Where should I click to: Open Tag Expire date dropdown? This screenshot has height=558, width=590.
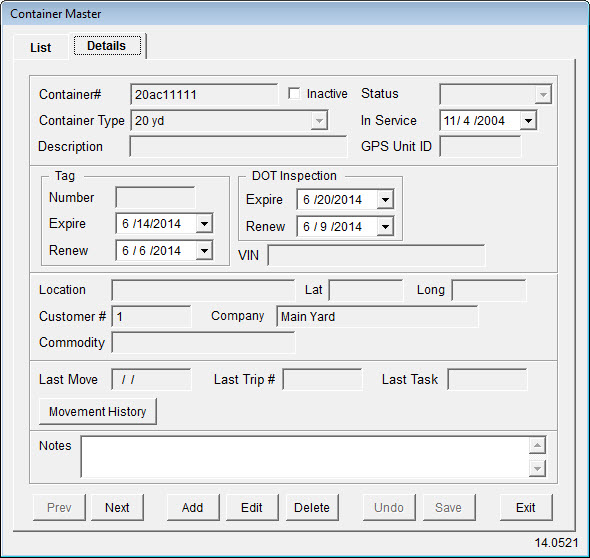[204, 224]
